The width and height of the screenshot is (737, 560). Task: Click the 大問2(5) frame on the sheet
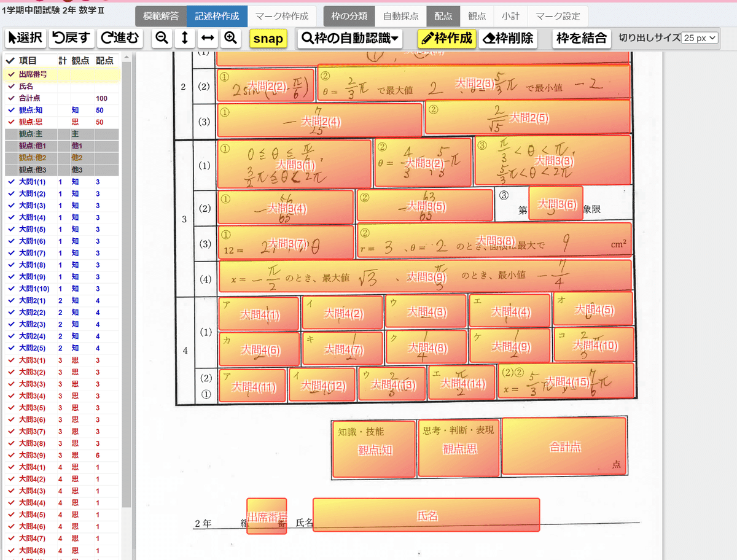coord(528,117)
